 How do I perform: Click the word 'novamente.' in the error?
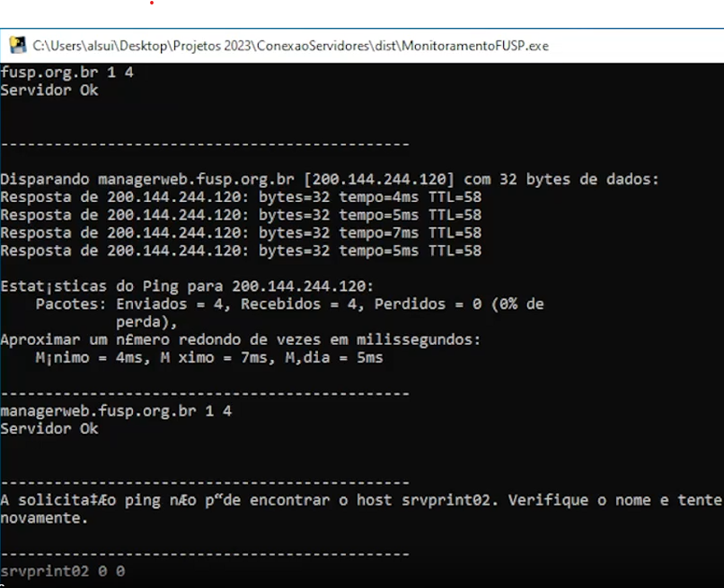point(44,518)
